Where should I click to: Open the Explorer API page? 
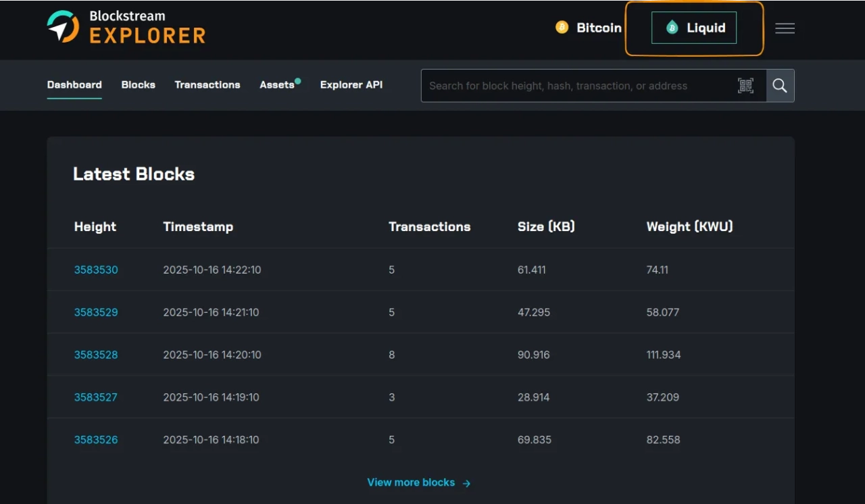(351, 84)
